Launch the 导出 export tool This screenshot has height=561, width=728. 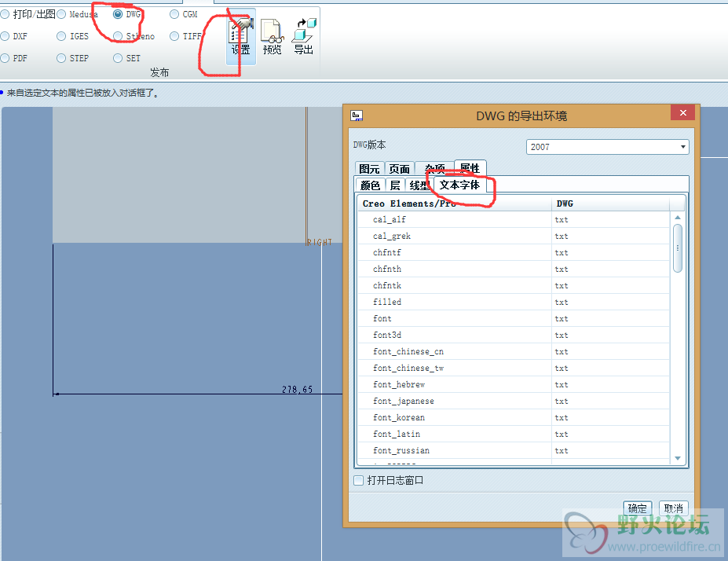tap(304, 36)
